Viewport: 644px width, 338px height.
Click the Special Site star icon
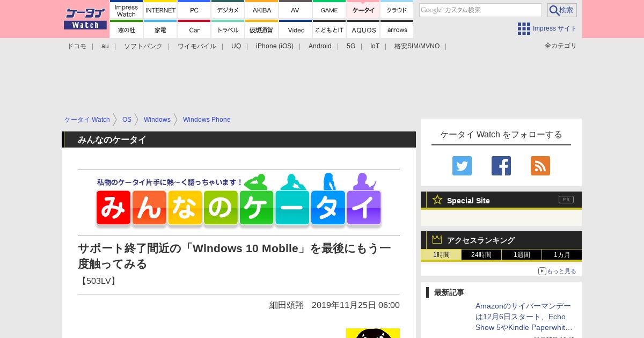coord(437,200)
